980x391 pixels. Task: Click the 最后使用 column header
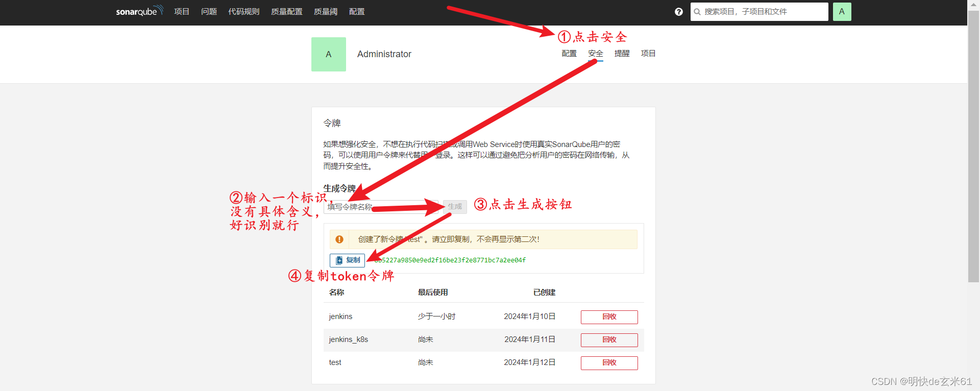[433, 292]
